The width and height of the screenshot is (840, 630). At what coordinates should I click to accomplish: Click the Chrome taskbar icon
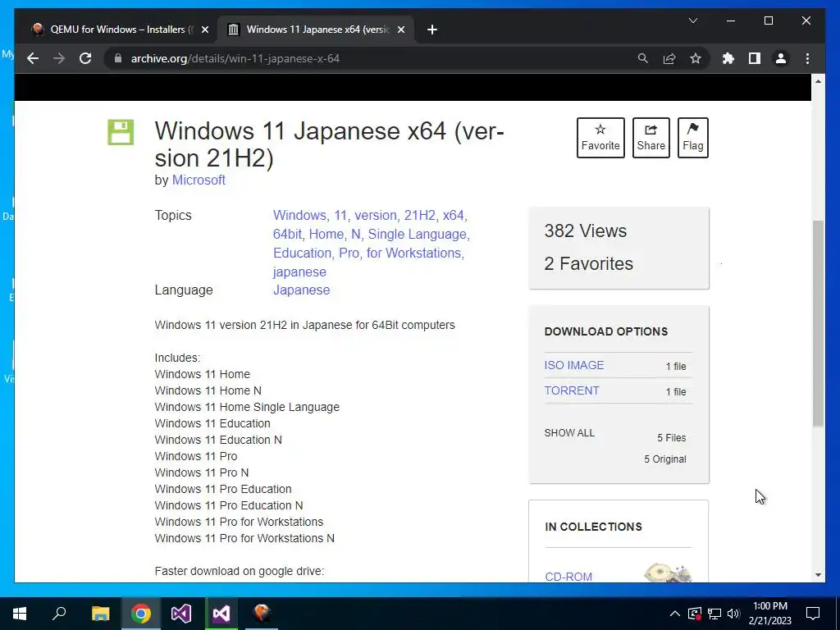pos(141,614)
